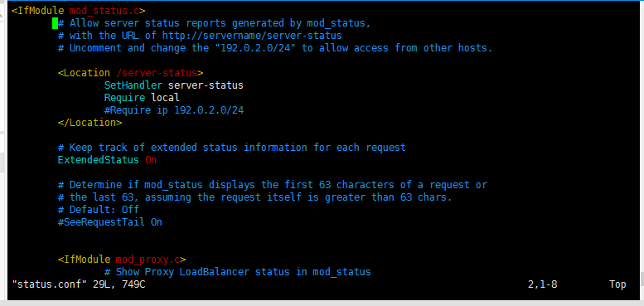Viewport: 644px width, 306px height.
Task: Click the commented #SeeRequestTail On line
Action: tap(109, 222)
